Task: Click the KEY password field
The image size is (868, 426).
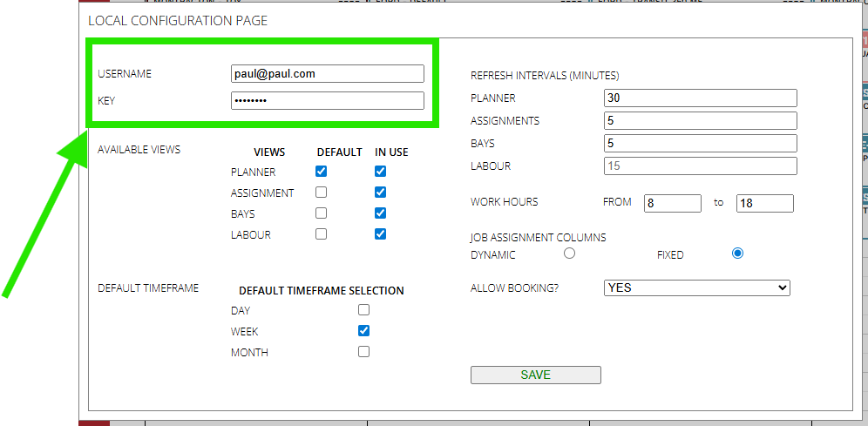Action: [x=328, y=101]
